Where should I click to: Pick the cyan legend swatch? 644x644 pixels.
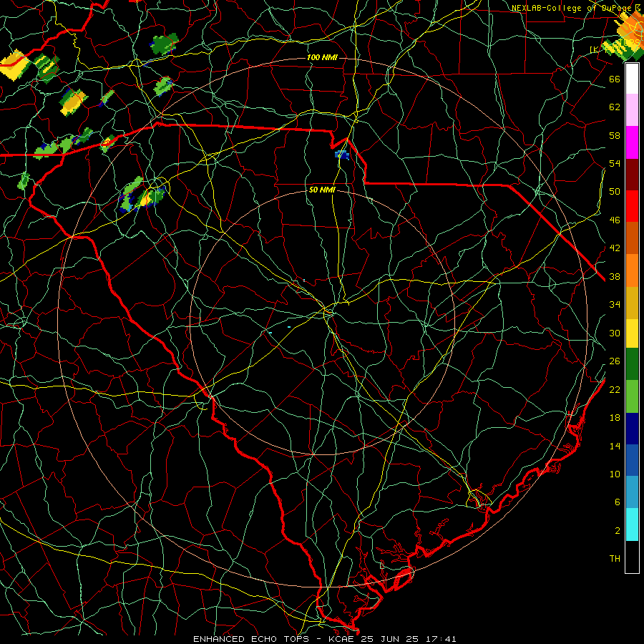point(632,525)
